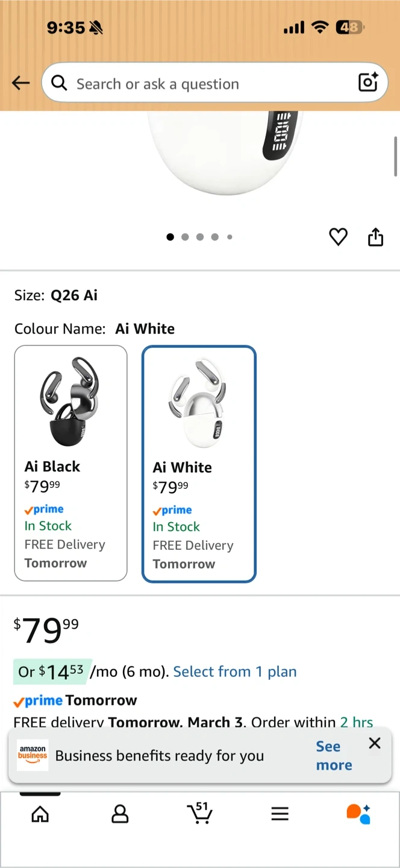Open 'Select from 1 plan' link
The image size is (400, 868).
(x=235, y=671)
